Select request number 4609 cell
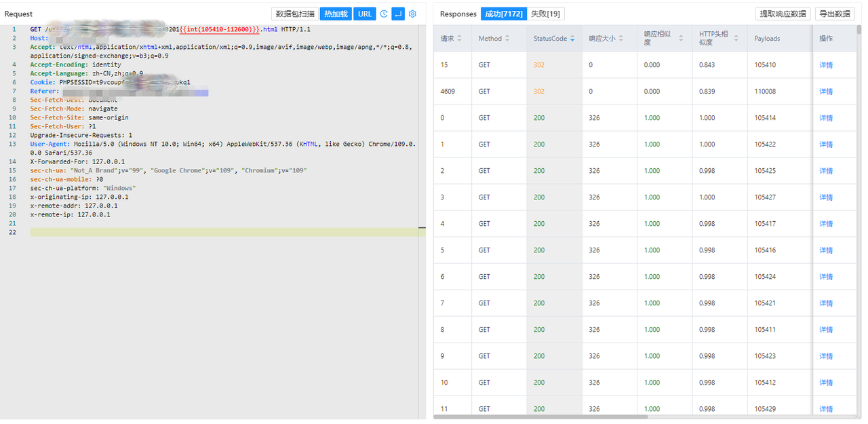868x424 pixels. tap(448, 92)
